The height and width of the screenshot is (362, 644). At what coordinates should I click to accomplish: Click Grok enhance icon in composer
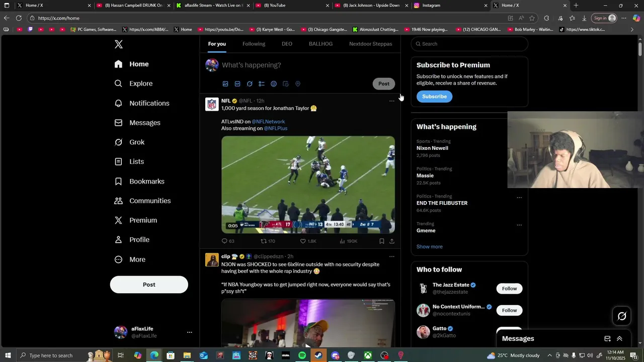[x=250, y=84]
